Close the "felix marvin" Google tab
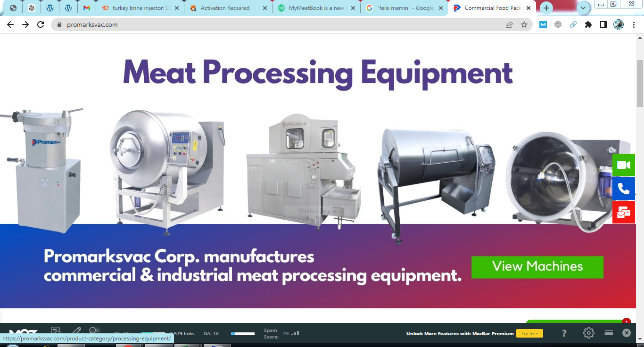The height and width of the screenshot is (347, 644). tap(441, 8)
